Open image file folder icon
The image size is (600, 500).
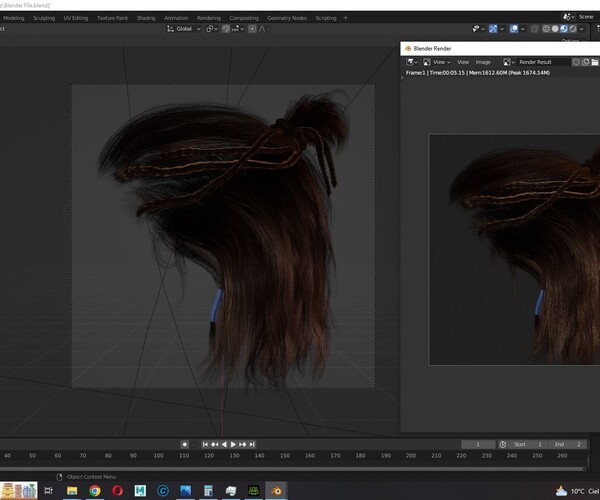click(595, 62)
